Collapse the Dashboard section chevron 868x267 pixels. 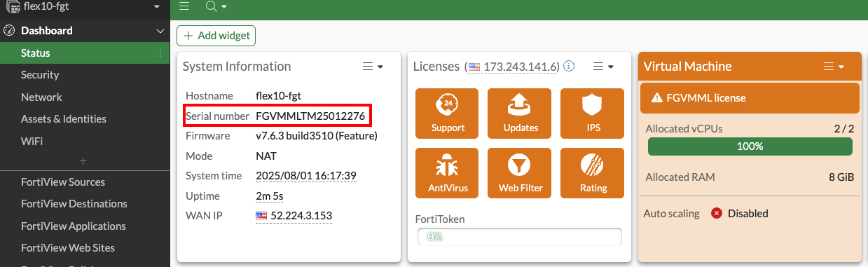160,31
